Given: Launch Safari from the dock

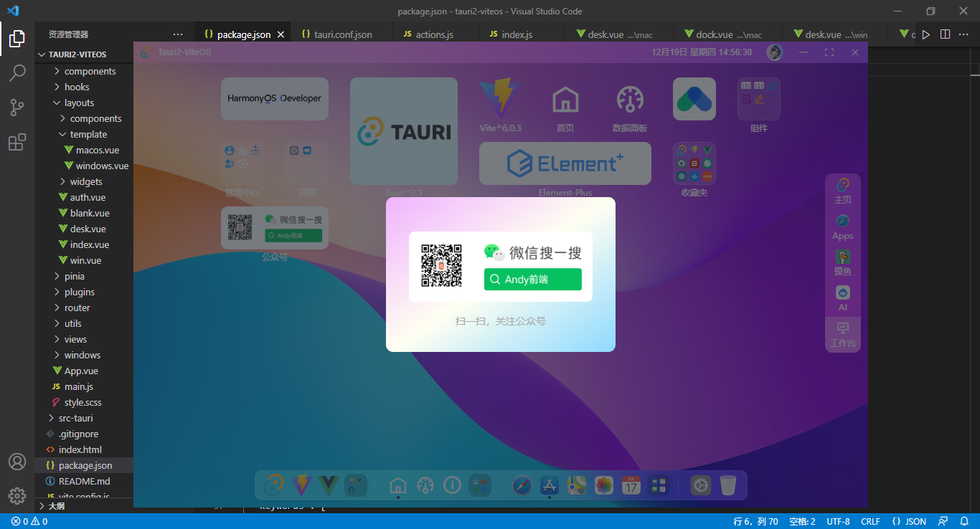Looking at the screenshot, I should pos(522,485).
